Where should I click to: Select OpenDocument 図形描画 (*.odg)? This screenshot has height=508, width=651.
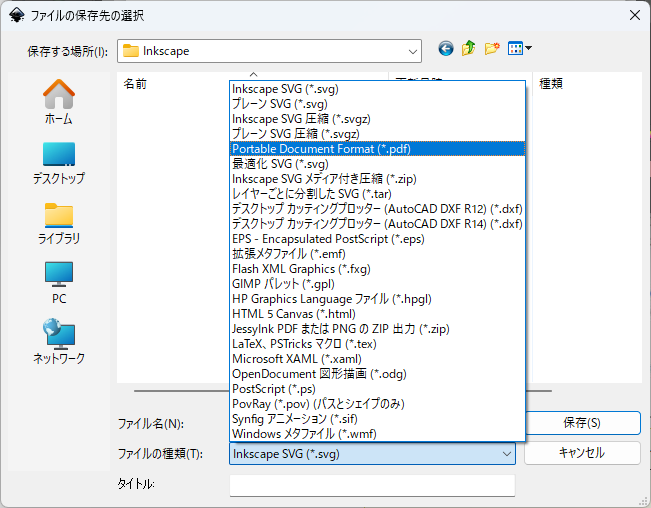point(377,374)
